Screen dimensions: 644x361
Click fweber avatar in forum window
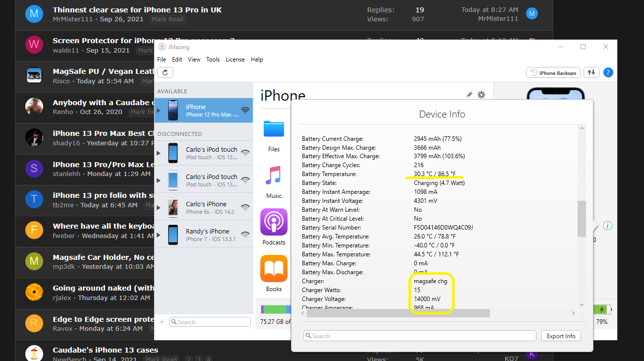click(x=34, y=231)
